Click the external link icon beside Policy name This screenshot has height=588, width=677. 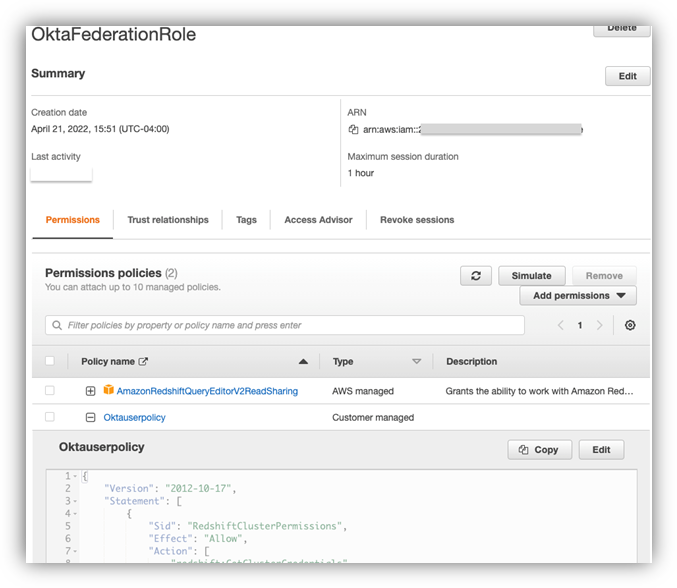coord(143,361)
